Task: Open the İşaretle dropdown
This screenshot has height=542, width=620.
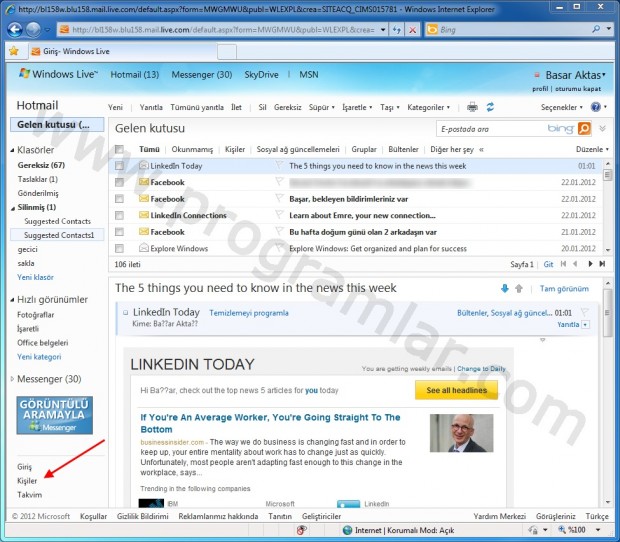Action: (357, 107)
